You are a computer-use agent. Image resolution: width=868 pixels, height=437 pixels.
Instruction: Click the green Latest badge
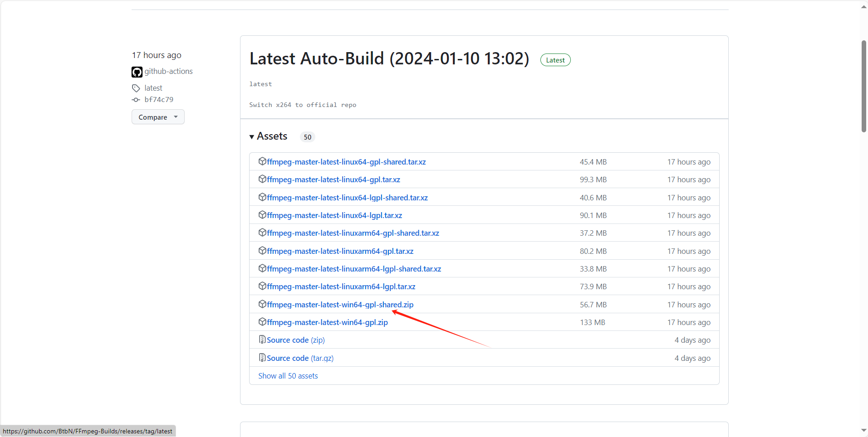[x=555, y=60]
